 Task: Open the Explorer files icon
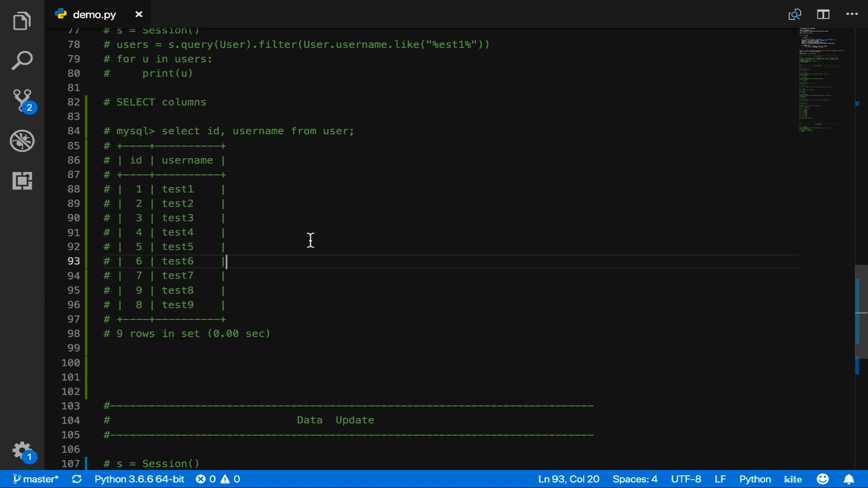click(x=22, y=21)
